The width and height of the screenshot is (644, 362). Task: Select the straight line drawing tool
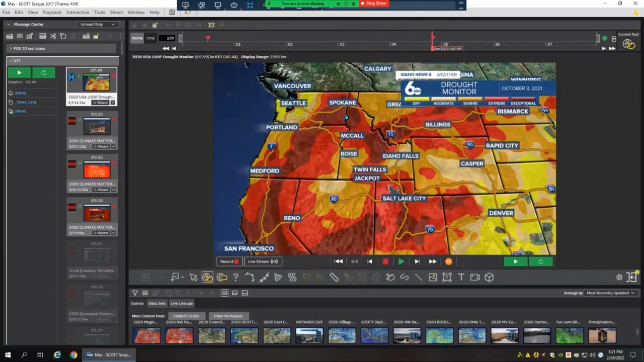[x=419, y=277]
